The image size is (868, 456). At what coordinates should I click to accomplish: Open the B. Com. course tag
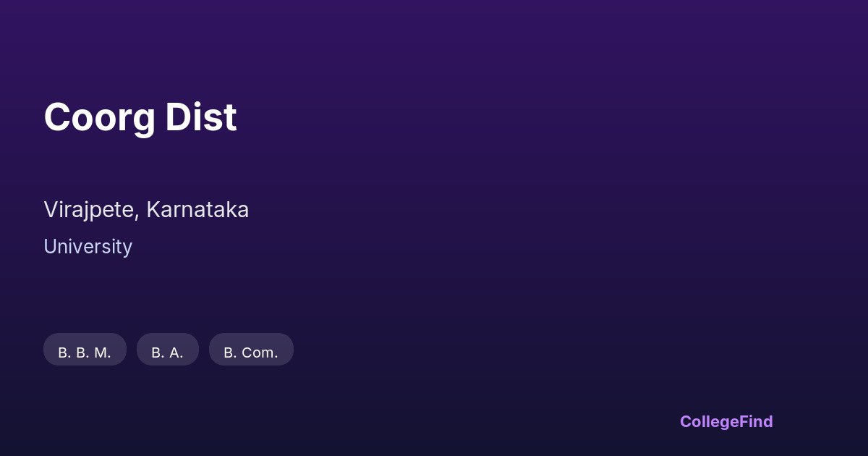(251, 352)
